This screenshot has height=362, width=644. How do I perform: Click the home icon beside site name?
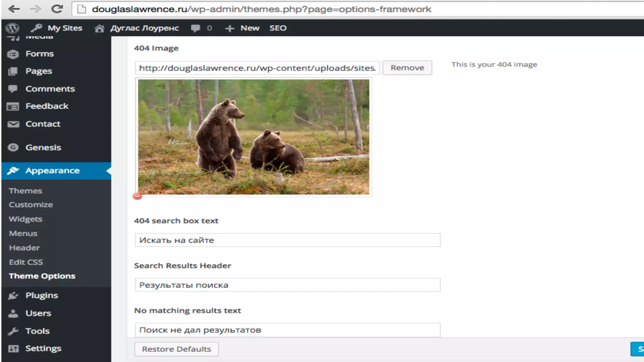point(99,29)
